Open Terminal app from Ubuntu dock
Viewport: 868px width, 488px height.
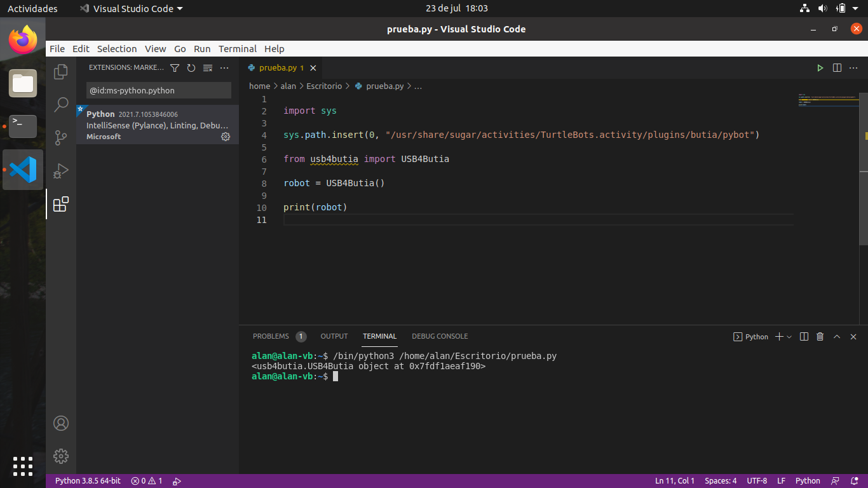click(23, 126)
